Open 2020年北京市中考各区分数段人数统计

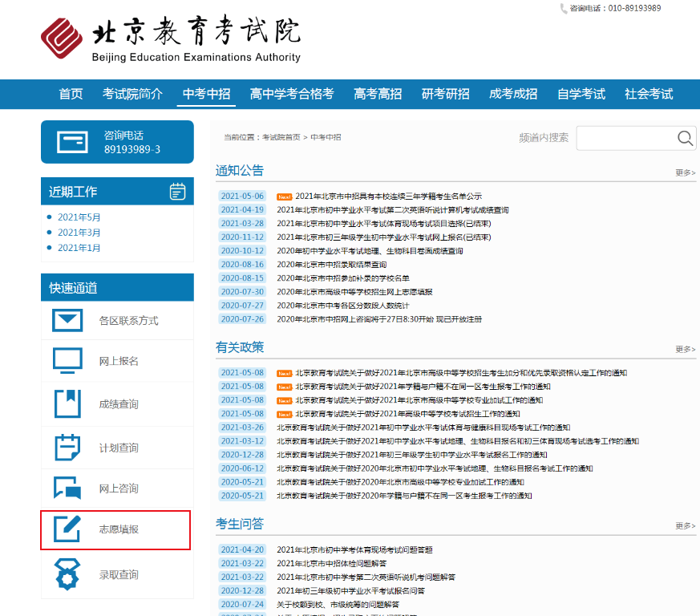click(x=343, y=306)
